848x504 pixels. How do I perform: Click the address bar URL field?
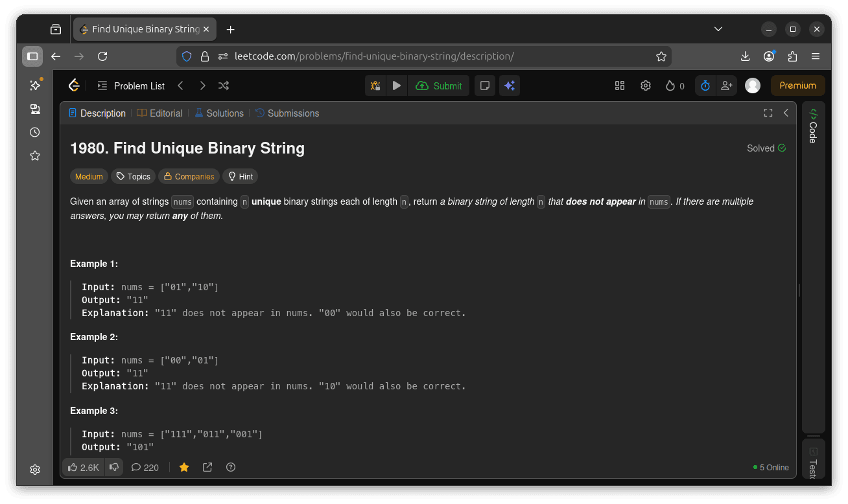coord(389,56)
